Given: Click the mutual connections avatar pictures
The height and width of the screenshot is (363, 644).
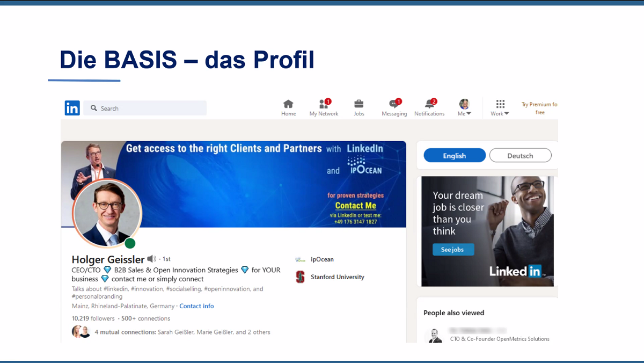Looking at the screenshot, I should click(x=82, y=332).
